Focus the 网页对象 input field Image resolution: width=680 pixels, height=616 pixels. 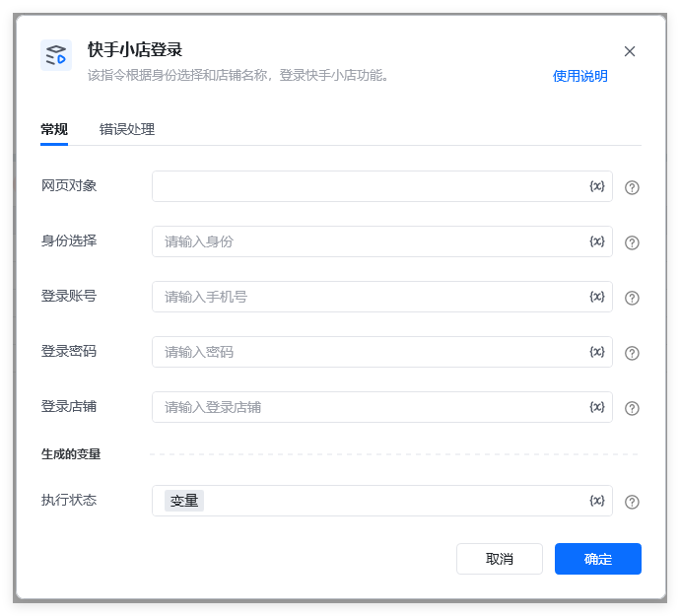click(382, 186)
